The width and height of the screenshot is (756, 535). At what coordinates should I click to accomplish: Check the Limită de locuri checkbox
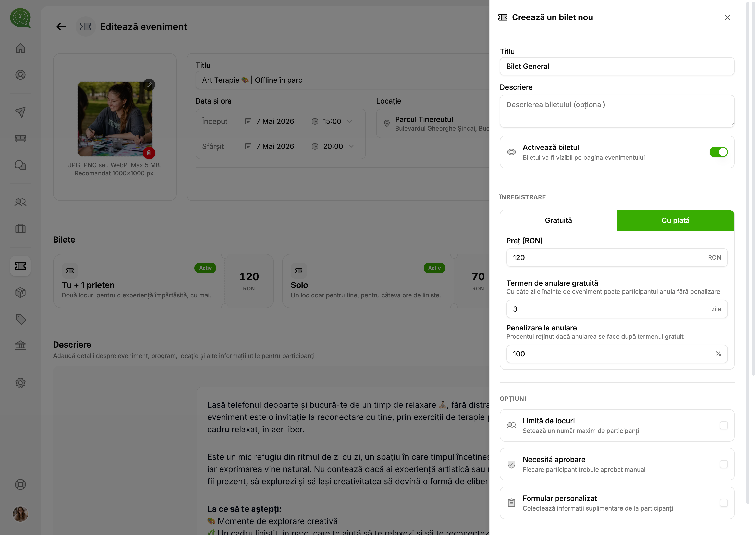(723, 425)
